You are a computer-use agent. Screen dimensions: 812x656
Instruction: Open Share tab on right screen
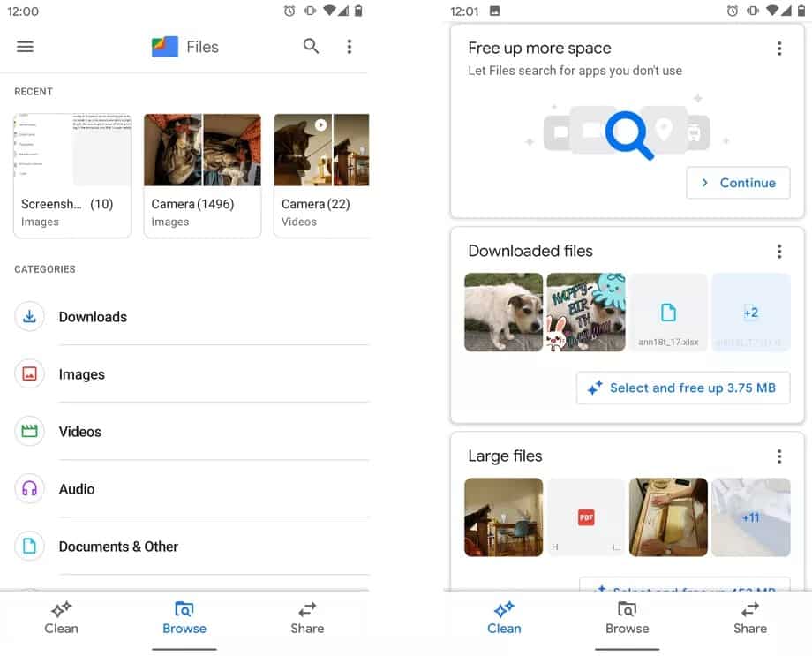[750, 618]
